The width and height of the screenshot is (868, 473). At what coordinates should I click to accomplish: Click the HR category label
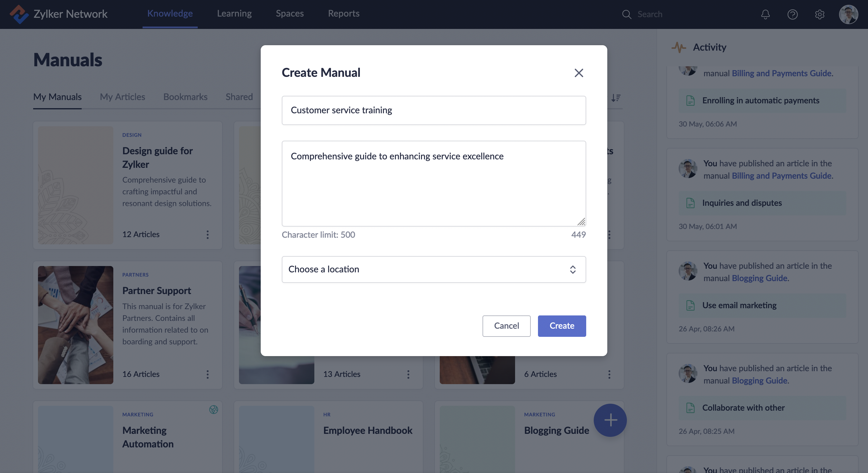(326, 414)
